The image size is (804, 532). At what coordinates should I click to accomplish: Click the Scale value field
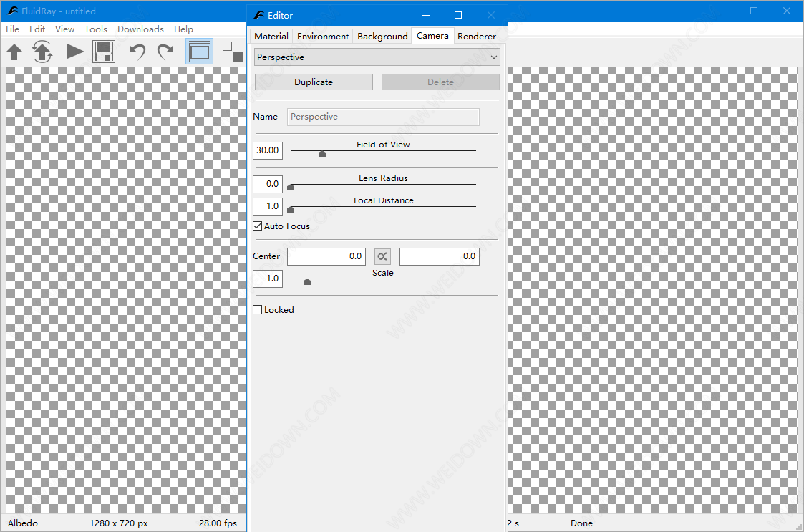point(268,279)
